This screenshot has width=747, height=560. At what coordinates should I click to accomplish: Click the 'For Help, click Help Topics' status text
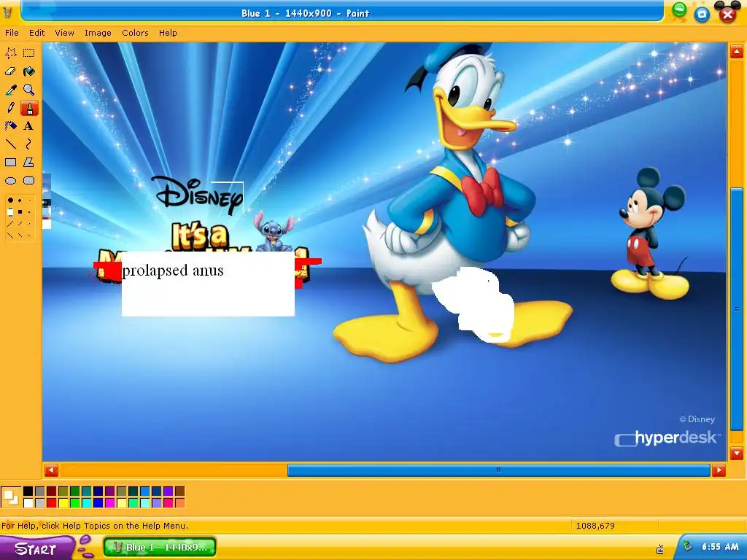point(94,526)
